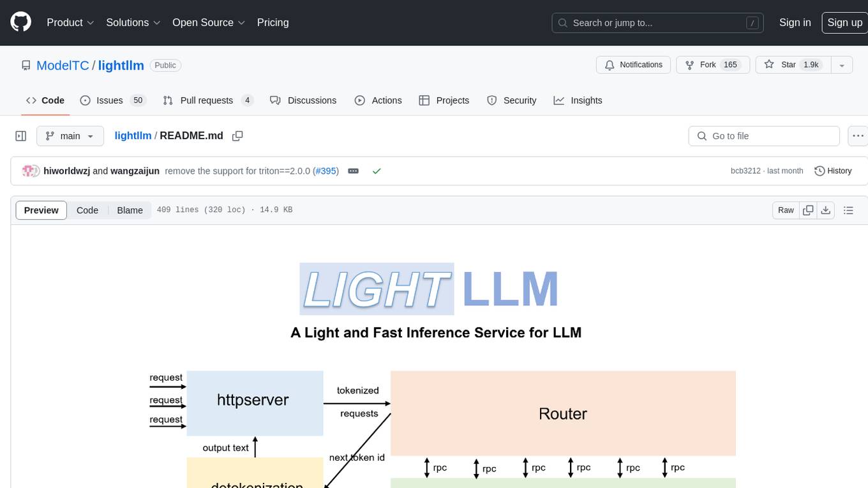Switch to the Issues tab

click(x=112, y=100)
